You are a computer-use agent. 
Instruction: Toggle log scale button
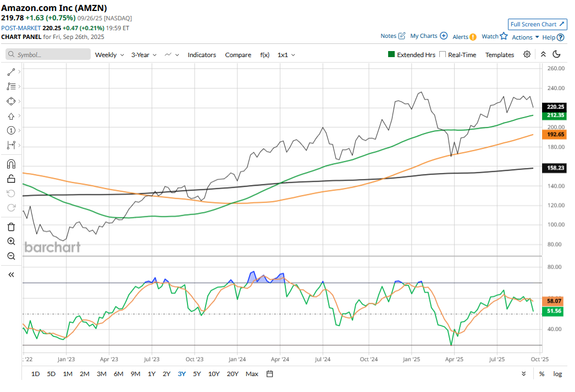click(557, 374)
